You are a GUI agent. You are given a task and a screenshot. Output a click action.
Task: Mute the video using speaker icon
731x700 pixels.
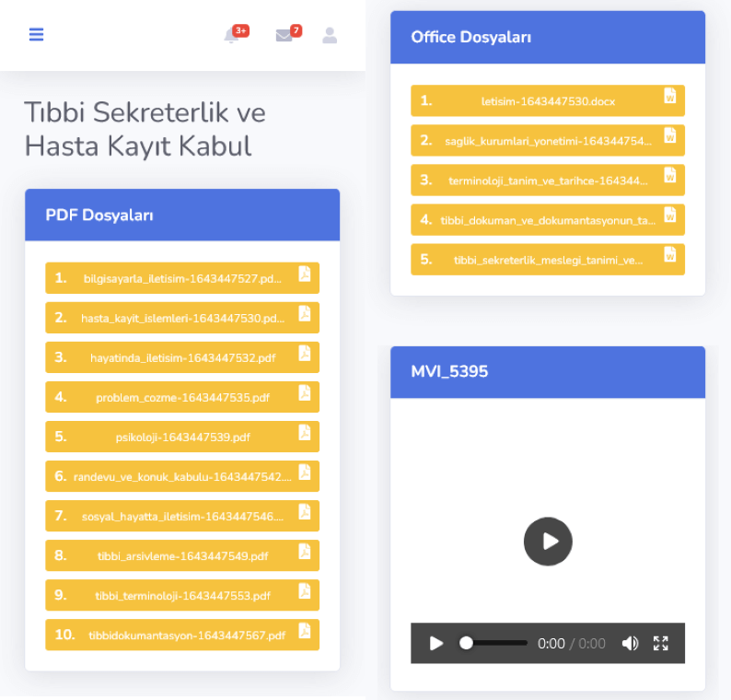(x=630, y=644)
